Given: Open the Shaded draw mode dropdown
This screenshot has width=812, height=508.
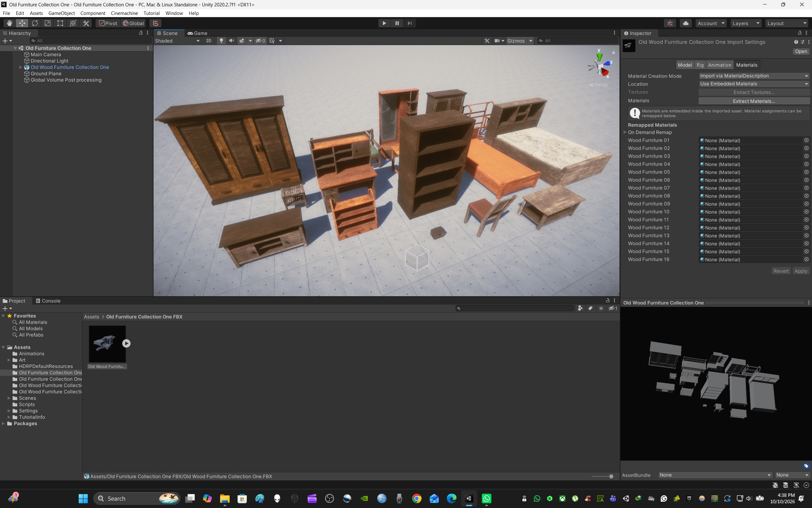Looking at the screenshot, I should coord(178,41).
